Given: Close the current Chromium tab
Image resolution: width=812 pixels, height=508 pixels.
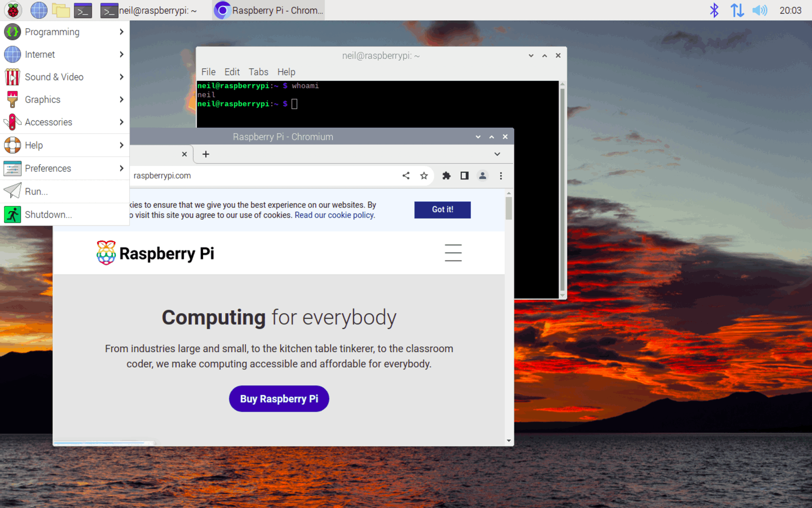Looking at the screenshot, I should (x=184, y=154).
